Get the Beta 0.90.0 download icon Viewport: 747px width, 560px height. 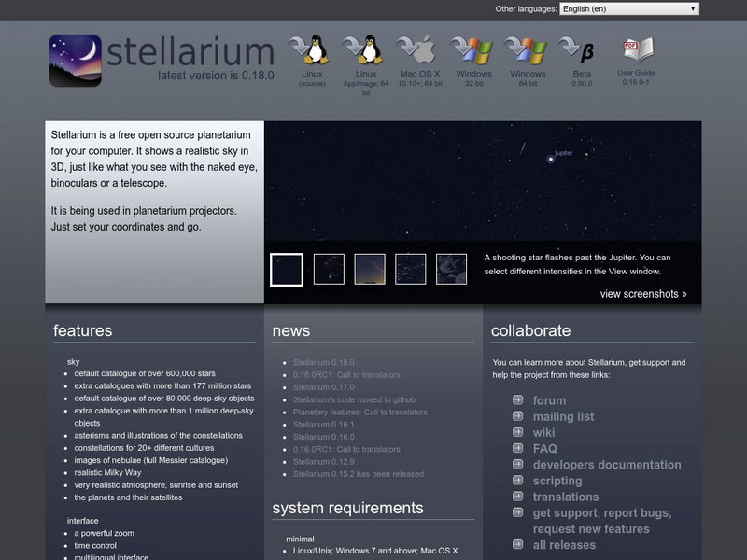pyautogui.click(x=581, y=50)
